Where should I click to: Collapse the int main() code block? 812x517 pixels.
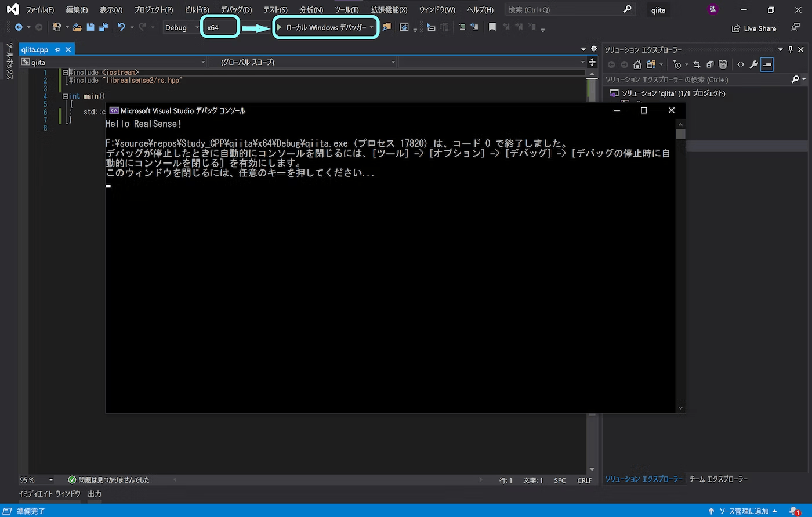click(x=64, y=96)
